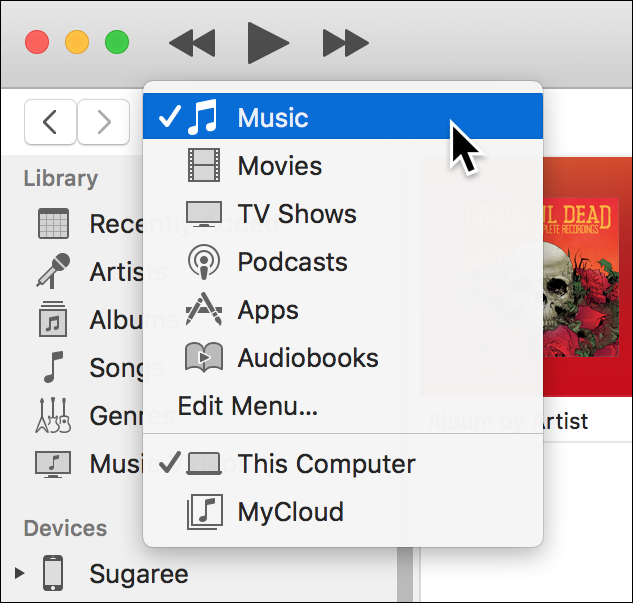Viewport: 633px width, 603px height.
Task: Click the 'Album by Artist' label
Action: pos(507,421)
